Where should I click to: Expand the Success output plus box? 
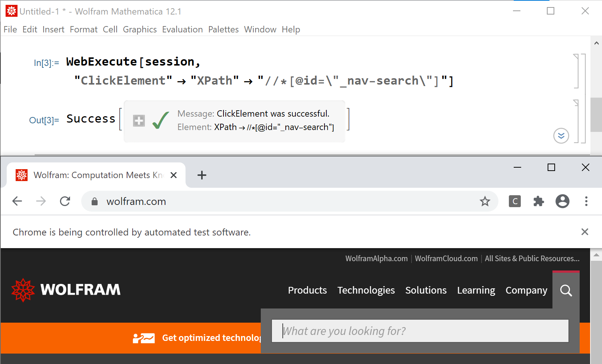click(x=139, y=121)
